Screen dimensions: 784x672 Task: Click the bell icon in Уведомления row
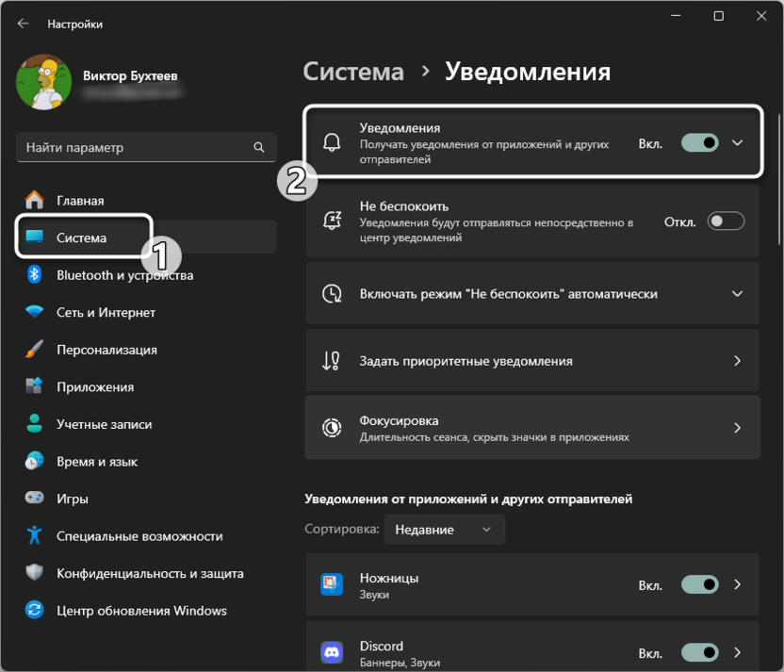[x=332, y=142]
